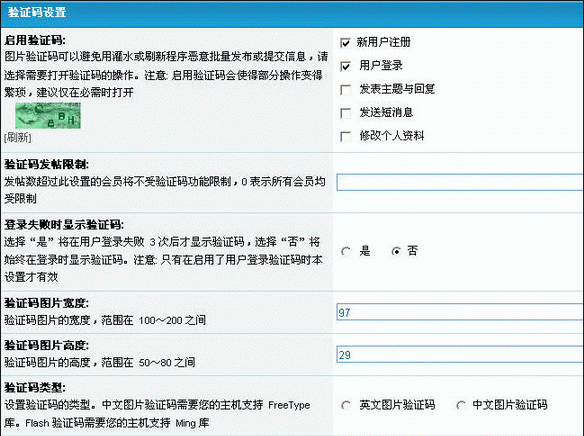Tick the 发送短消息 checkbox

coord(345,113)
